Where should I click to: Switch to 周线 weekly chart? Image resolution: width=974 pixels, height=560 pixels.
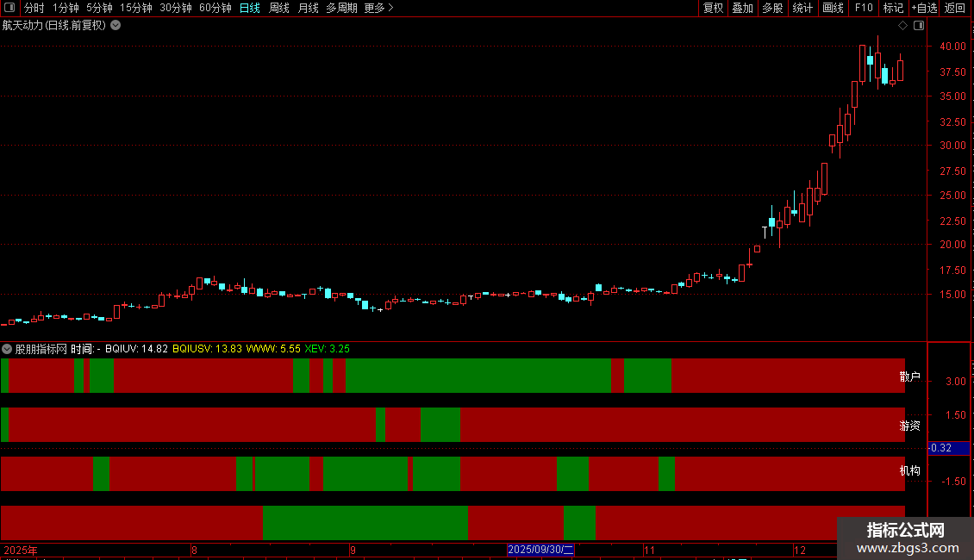[x=279, y=8]
